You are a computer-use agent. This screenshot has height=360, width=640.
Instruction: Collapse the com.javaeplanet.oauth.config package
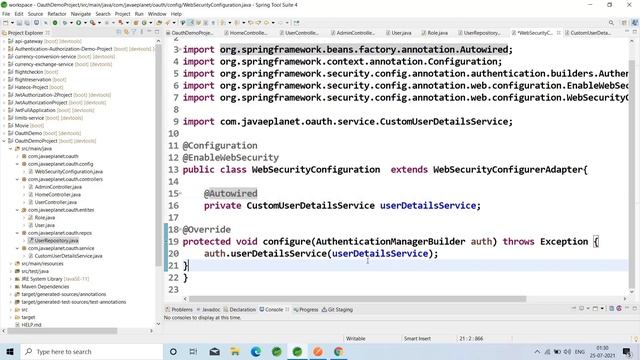tap(18, 164)
